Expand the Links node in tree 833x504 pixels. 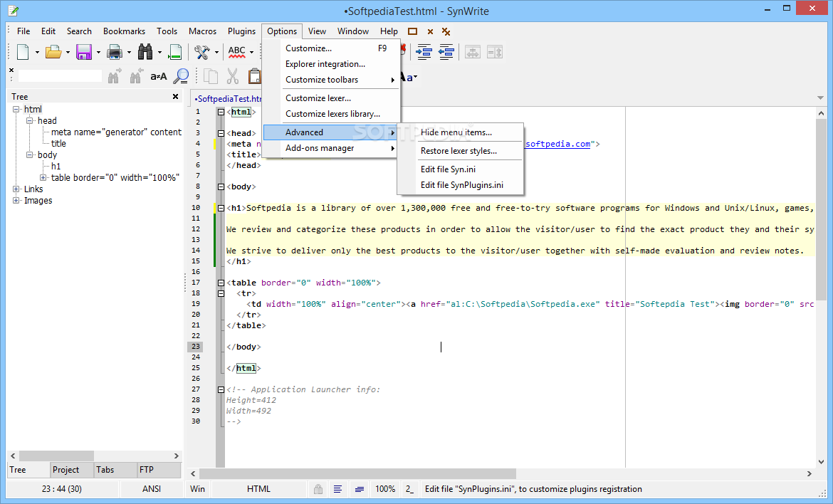16,189
